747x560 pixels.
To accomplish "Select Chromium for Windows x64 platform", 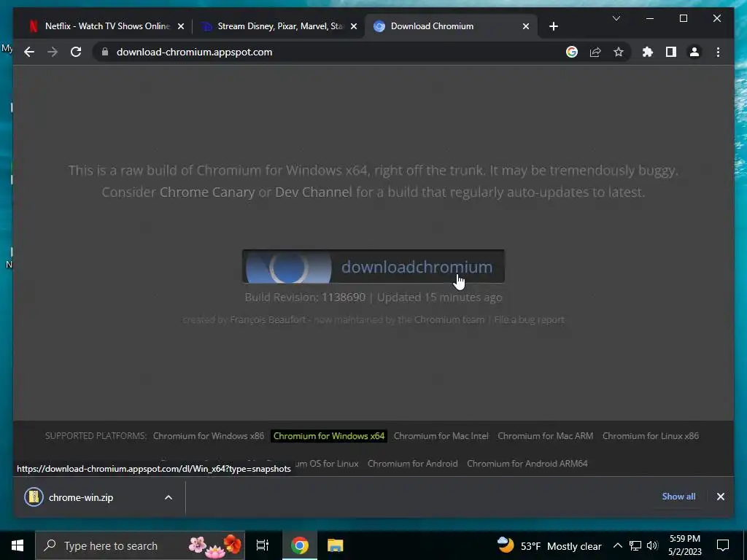I will 329,436.
